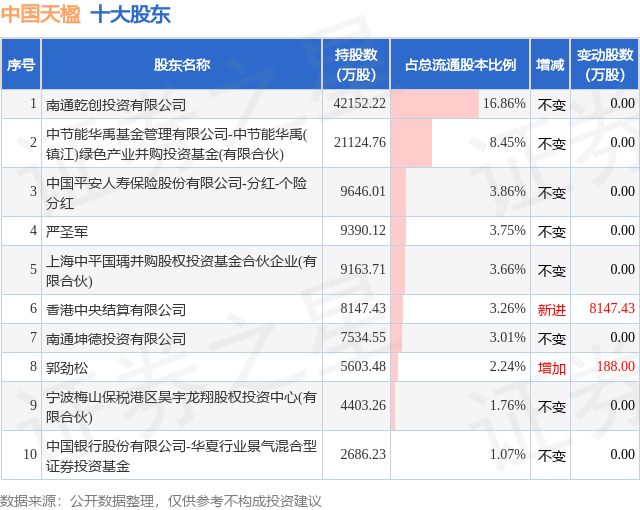Click holdings value 7534.55
Viewport: 640px width, 510px height.
363,337
